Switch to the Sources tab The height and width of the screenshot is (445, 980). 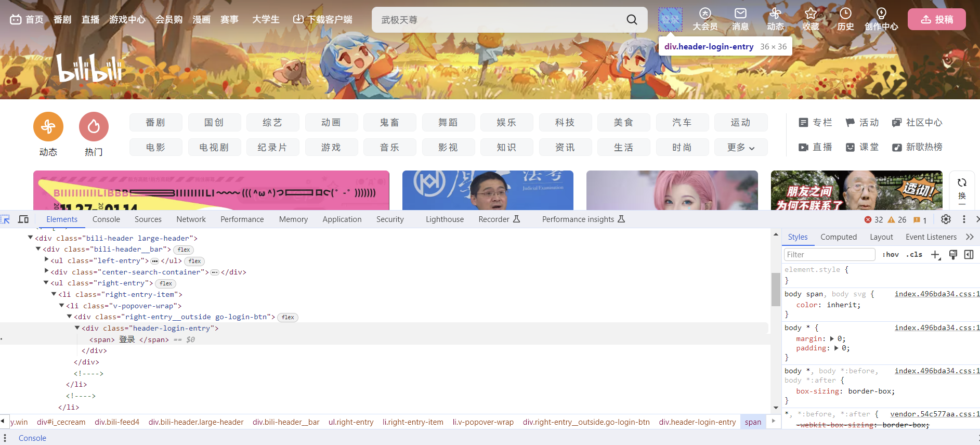[148, 219]
